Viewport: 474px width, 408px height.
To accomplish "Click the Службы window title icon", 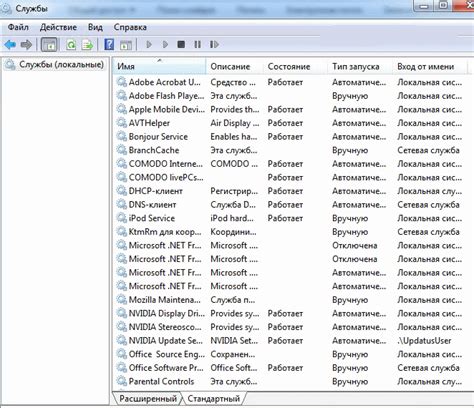I will pos(6,9).
